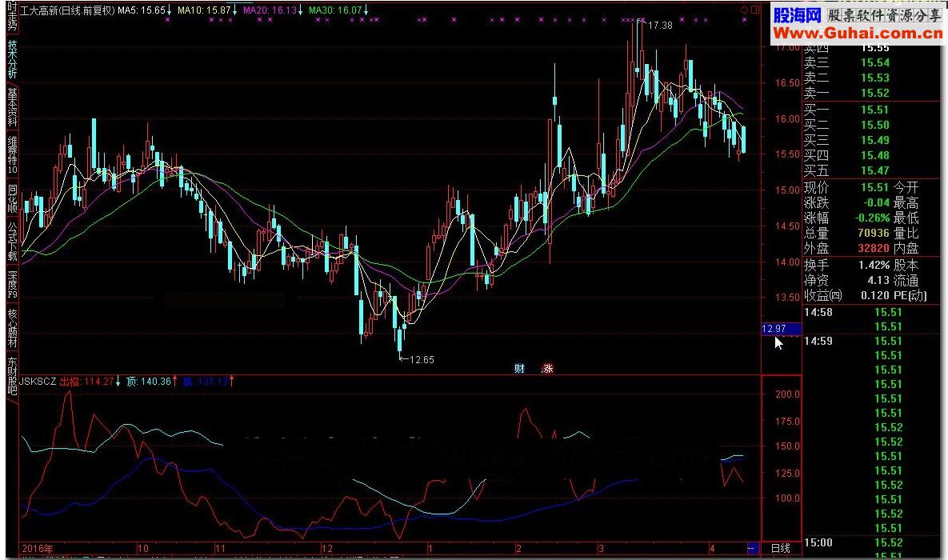Select the MA20: 16.13 indicator label
The width and height of the screenshot is (948, 560).
272,10
